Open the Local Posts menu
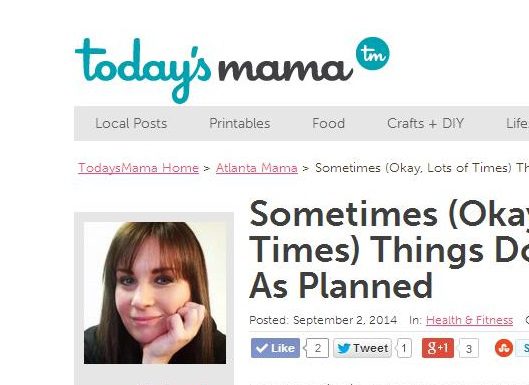Screen dimensions: 529x385 [x=131, y=123]
